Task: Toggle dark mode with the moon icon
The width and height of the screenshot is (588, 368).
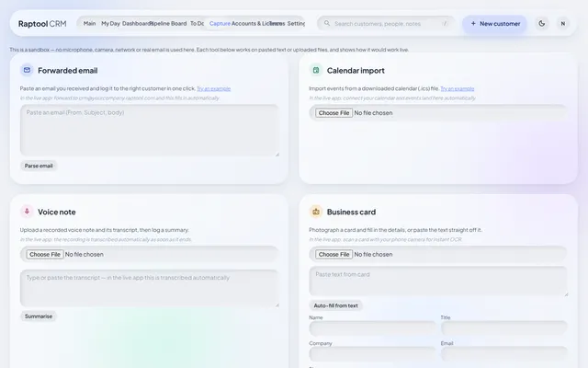Action: [541, 23]
